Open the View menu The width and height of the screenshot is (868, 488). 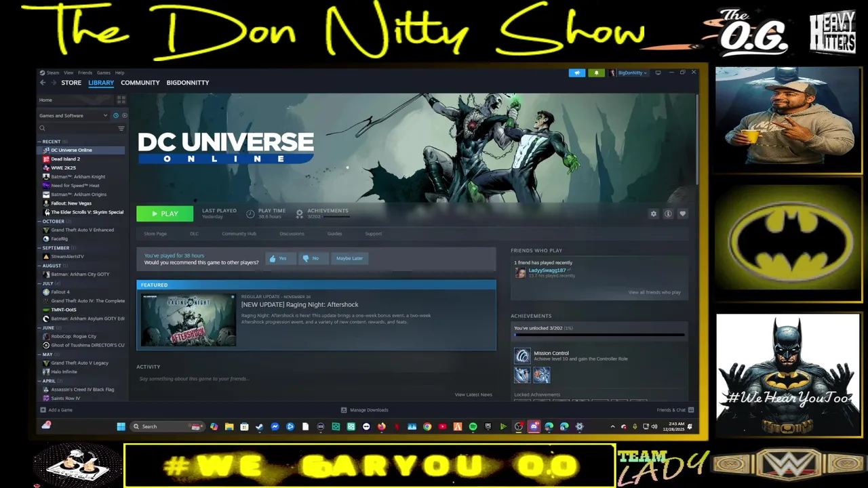[68, 73]
